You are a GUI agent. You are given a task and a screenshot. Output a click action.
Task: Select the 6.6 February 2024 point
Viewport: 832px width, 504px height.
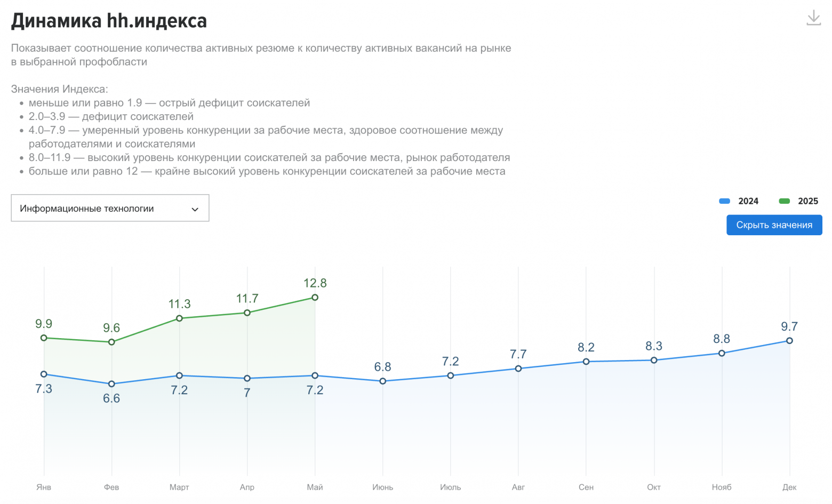pos(111,384)
